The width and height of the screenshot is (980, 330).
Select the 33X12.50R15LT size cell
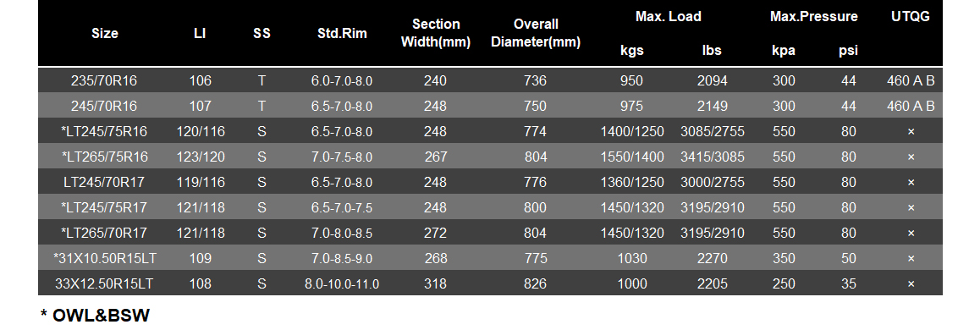[104, 283]
